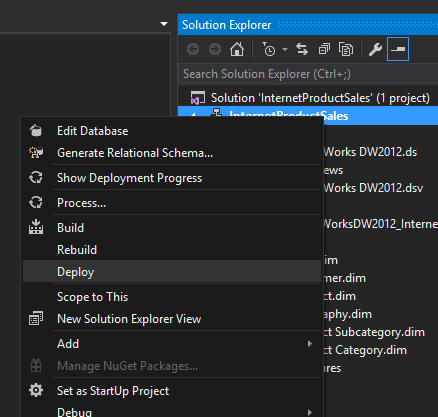Choose Set as StartUp Project

172,391
